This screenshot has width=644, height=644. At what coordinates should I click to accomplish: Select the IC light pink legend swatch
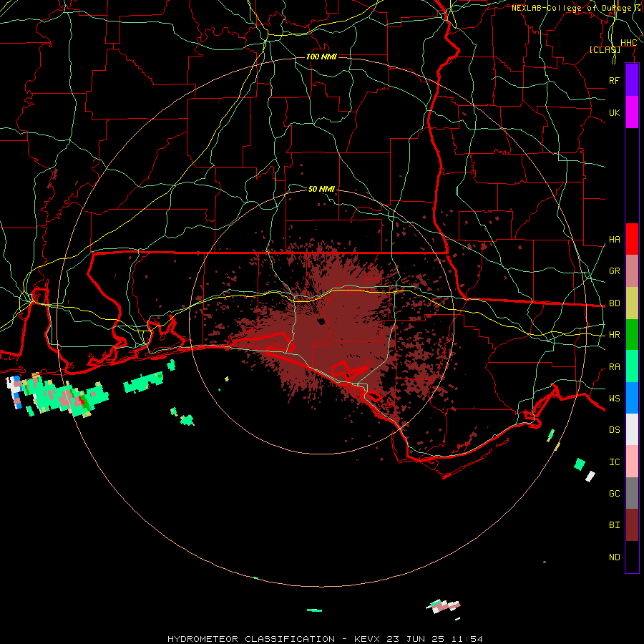[632, 462]
